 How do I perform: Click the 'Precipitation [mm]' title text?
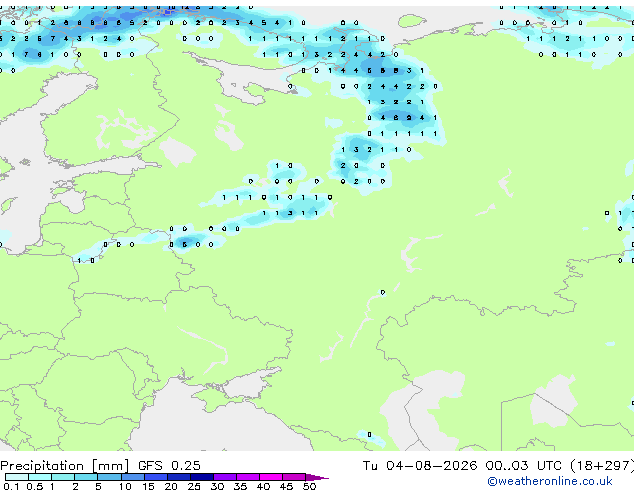[x=65, y=466]
